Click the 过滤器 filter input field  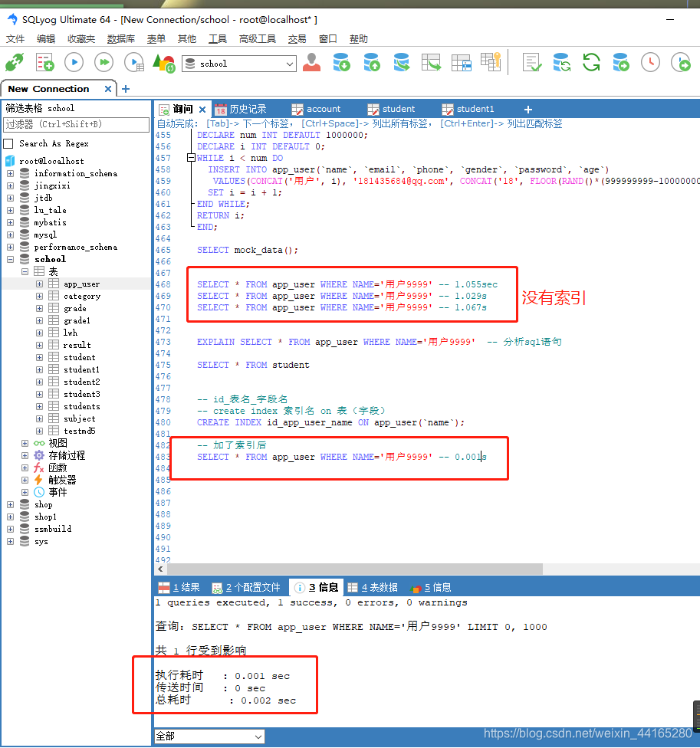(77, 124)
